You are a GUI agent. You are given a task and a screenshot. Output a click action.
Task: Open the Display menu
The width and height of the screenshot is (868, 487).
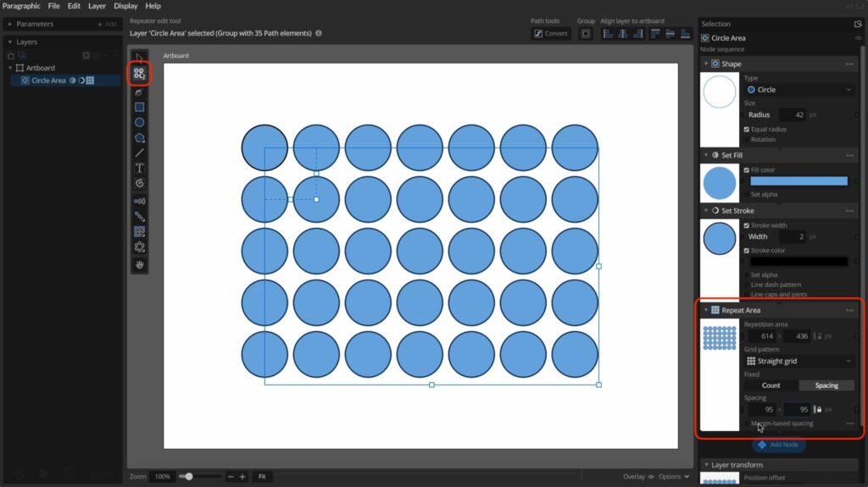click(125, 6)
